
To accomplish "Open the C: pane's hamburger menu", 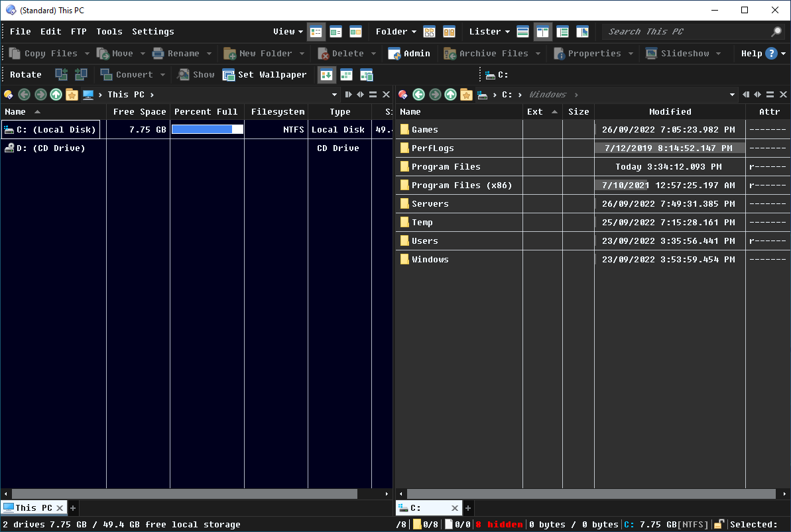I will 770,95.
